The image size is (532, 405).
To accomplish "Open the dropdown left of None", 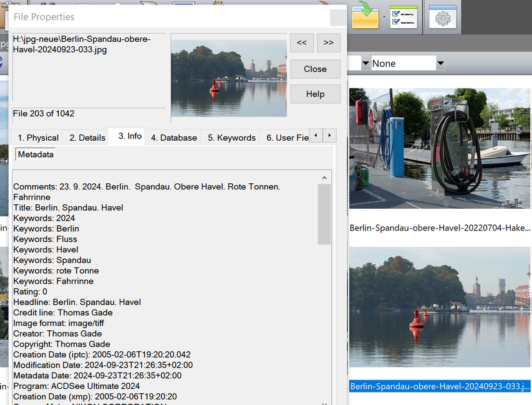I will 364,64.
